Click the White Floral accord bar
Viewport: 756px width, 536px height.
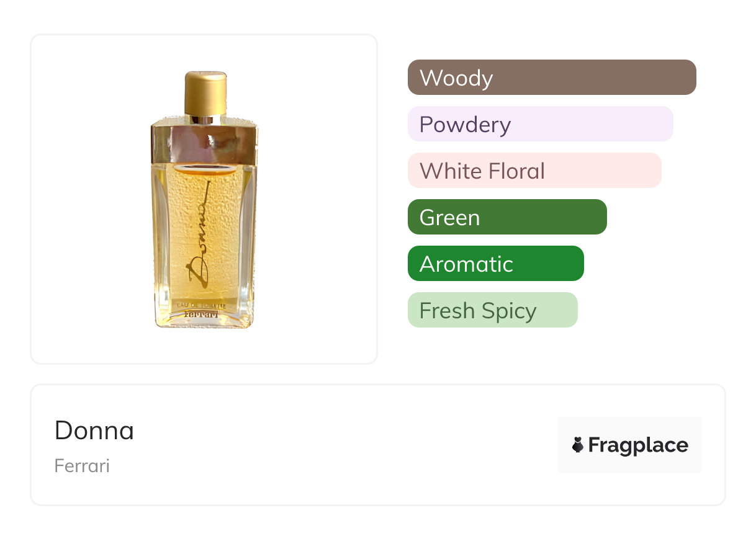534,171
